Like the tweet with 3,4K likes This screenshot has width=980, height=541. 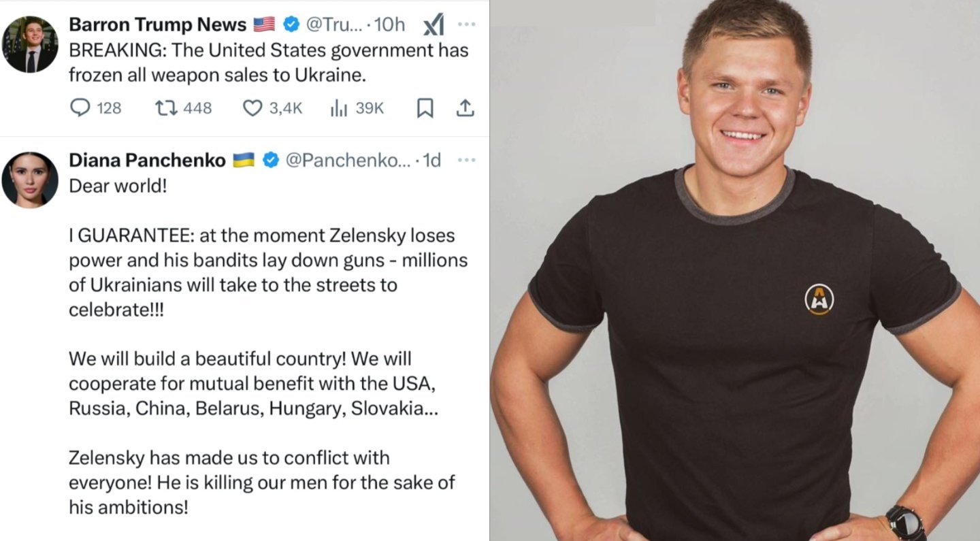(x=252, y=108)
